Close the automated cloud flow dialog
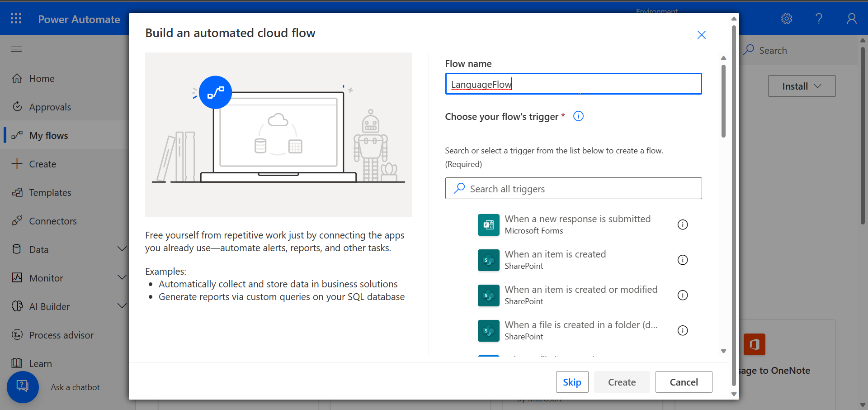Screen dimensions: 868x410 [x=701, y=35]
